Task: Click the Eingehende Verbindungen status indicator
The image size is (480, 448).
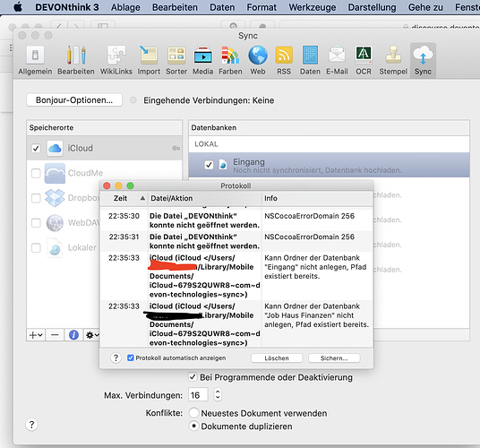Action: click(133, 100)
